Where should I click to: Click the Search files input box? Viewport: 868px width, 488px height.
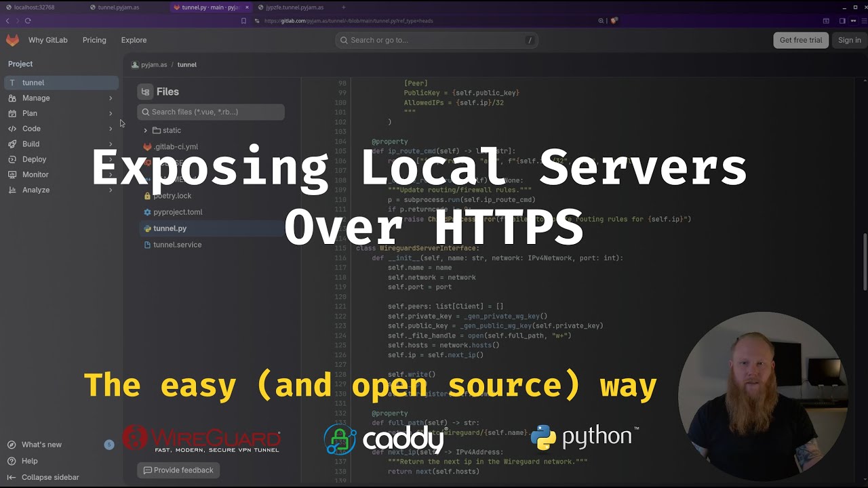pyautogui.click(x=211, y=112)
